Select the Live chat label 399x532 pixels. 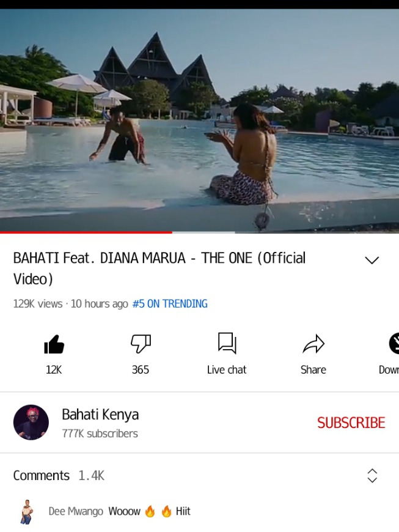(227, 369)
